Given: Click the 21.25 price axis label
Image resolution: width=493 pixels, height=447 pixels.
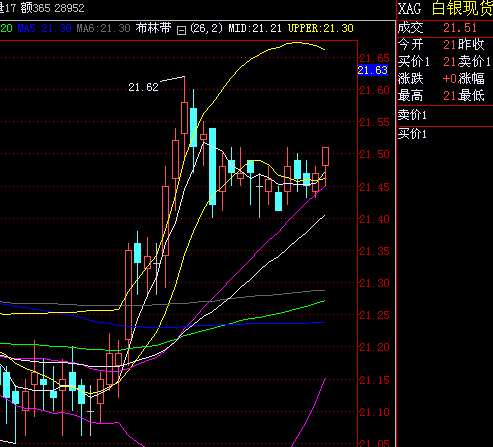Looking at the screenshot, I should click(x=374, y=315).
